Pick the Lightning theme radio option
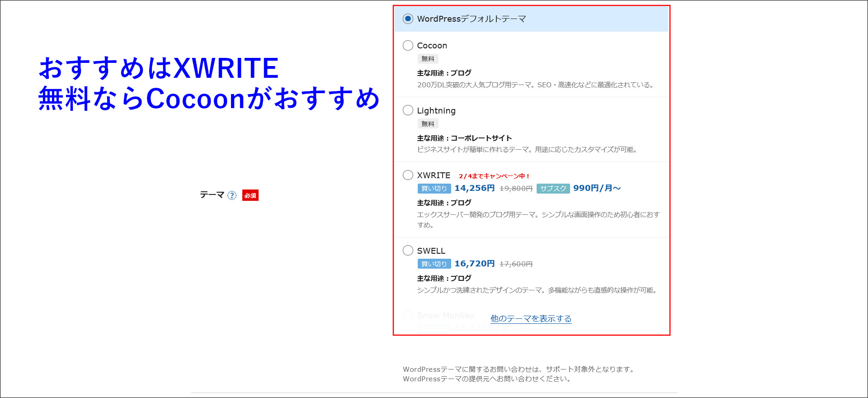 [x=408, y=110]
